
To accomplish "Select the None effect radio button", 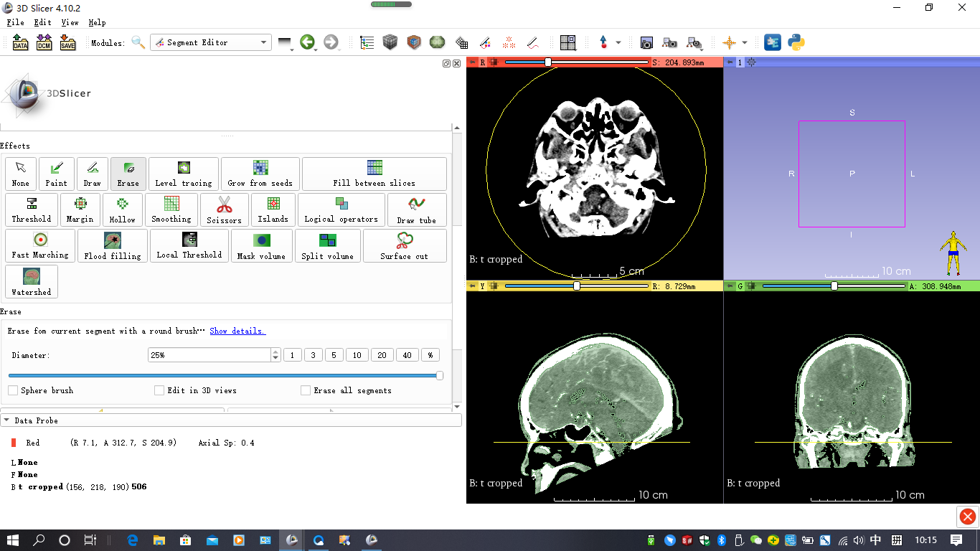I will pyautogui.click(x=21, y=174).
